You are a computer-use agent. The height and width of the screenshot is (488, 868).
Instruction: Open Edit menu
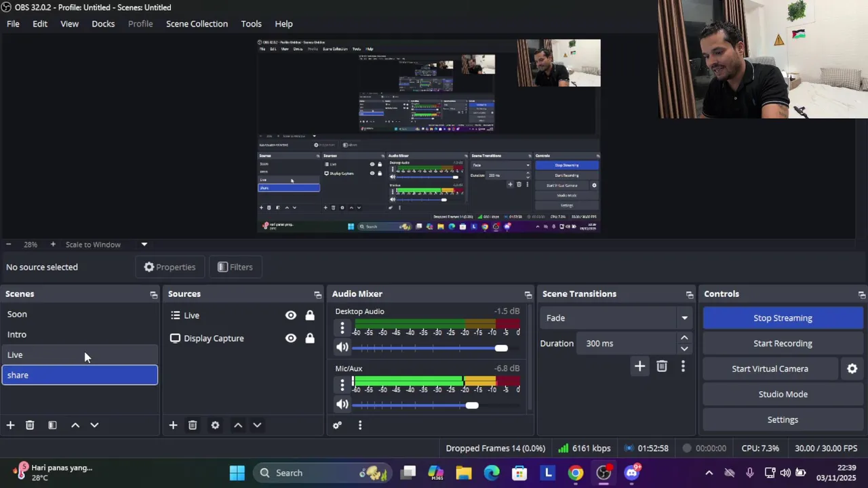[x=40, y=24]
